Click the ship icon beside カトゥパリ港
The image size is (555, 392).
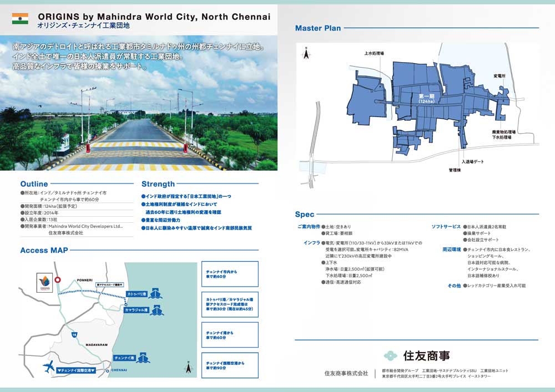tap(155, 293)
